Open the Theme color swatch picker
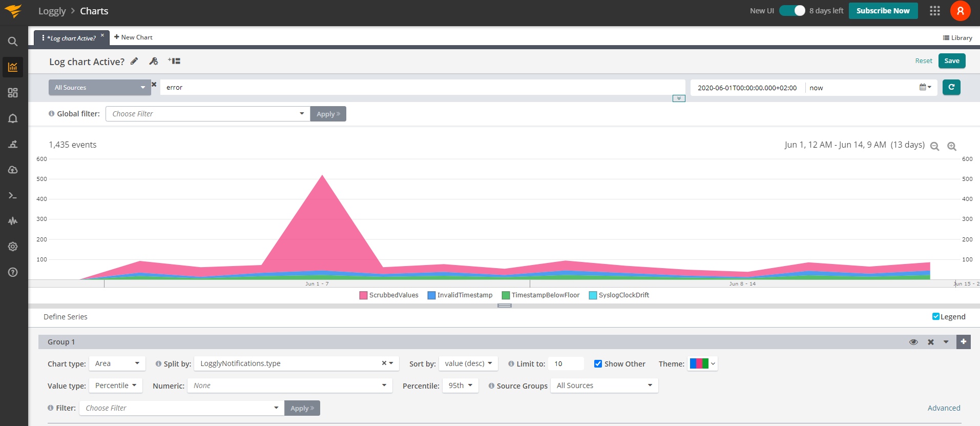This screenshot has width=980, height=426. click(x=702, y=363)
